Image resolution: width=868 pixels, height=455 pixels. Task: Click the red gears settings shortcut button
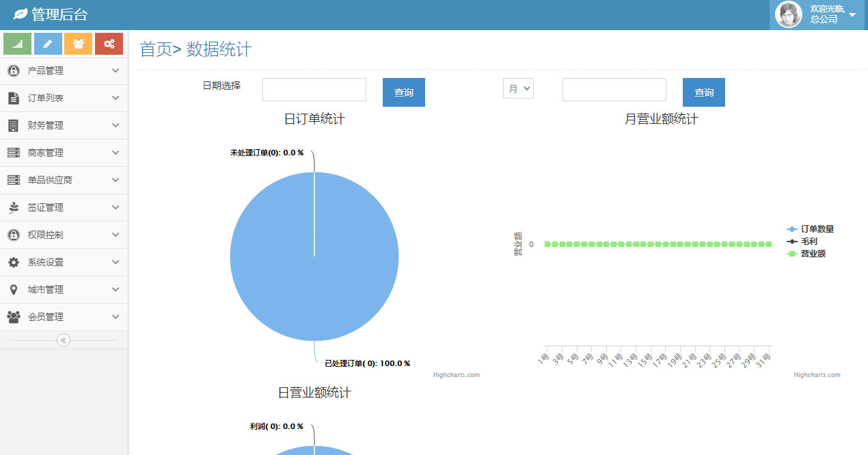pyautogui.click(x=109, y=44)
